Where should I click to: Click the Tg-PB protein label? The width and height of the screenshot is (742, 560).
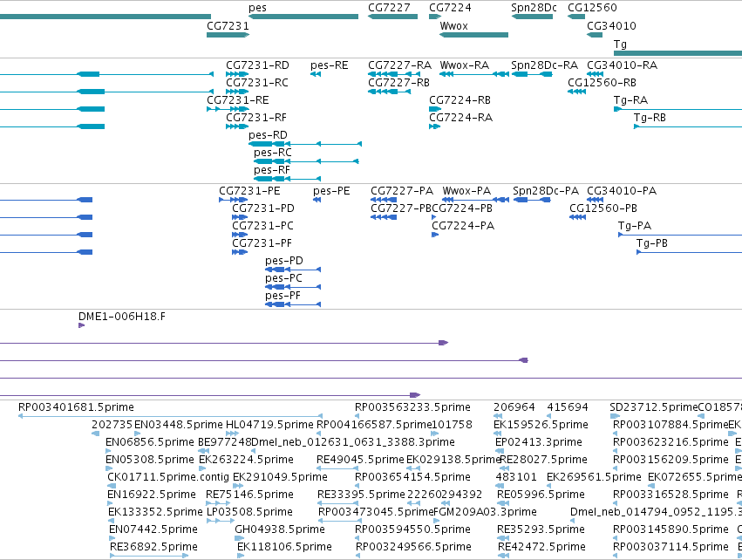click(652, 243)
